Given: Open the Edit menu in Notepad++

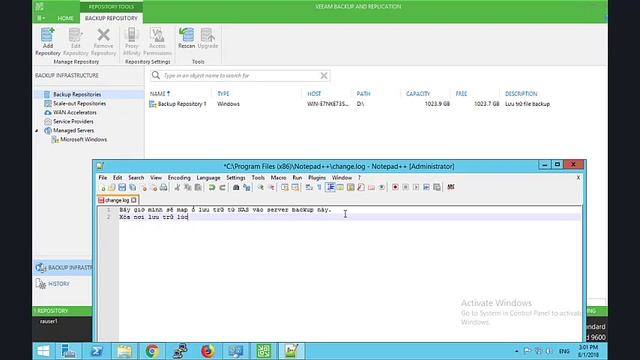Looking at the screenshot, I should 118,178.
